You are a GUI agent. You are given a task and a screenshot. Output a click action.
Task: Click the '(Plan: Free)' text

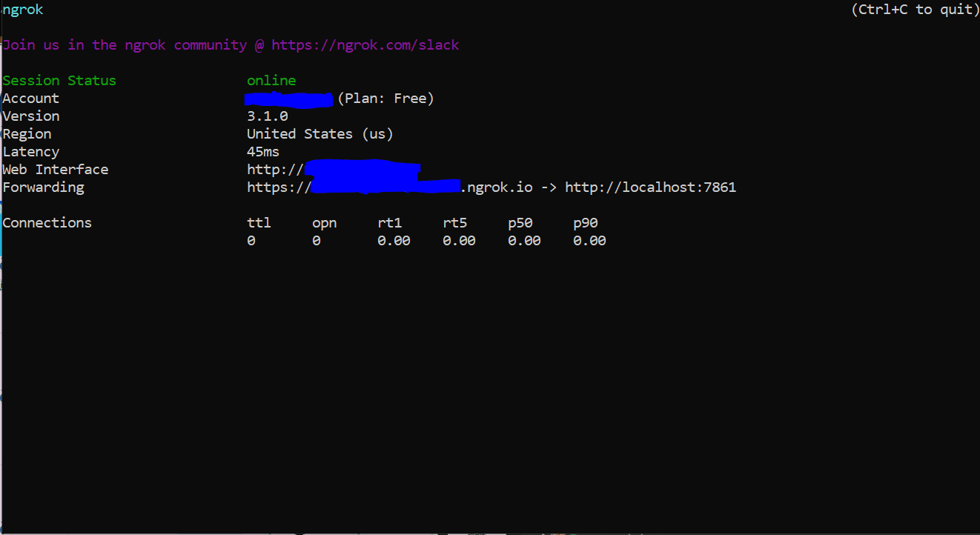385,99
